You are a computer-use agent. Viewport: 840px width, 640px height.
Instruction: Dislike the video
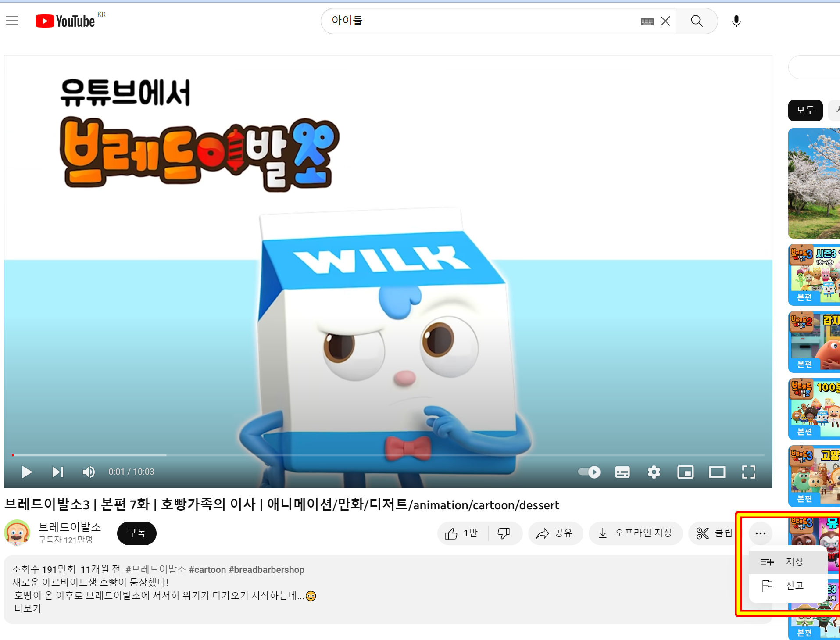[x=504, y=533]
